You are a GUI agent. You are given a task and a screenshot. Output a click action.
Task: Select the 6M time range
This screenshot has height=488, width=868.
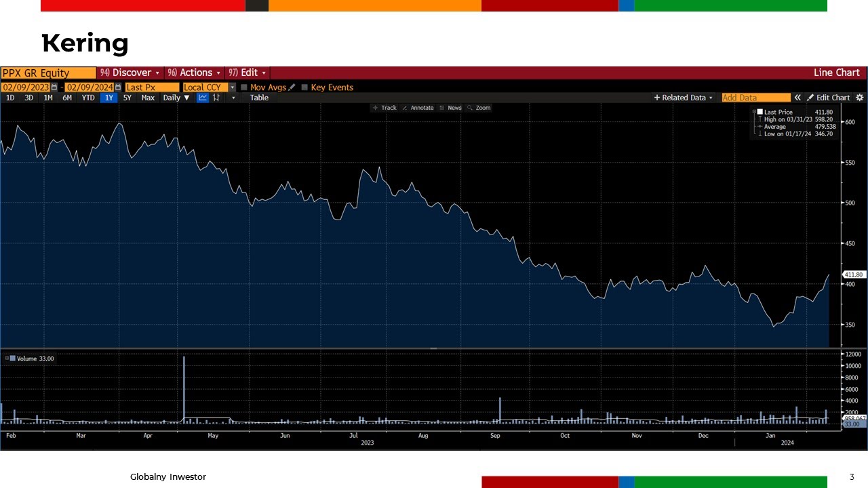pyautogui.click(x=67, y=98)
